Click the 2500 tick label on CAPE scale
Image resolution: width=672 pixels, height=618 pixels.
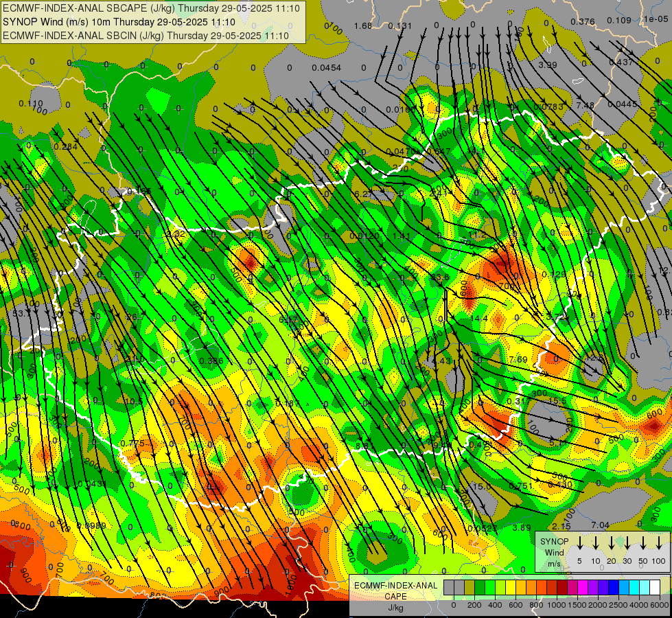point(618,605)
